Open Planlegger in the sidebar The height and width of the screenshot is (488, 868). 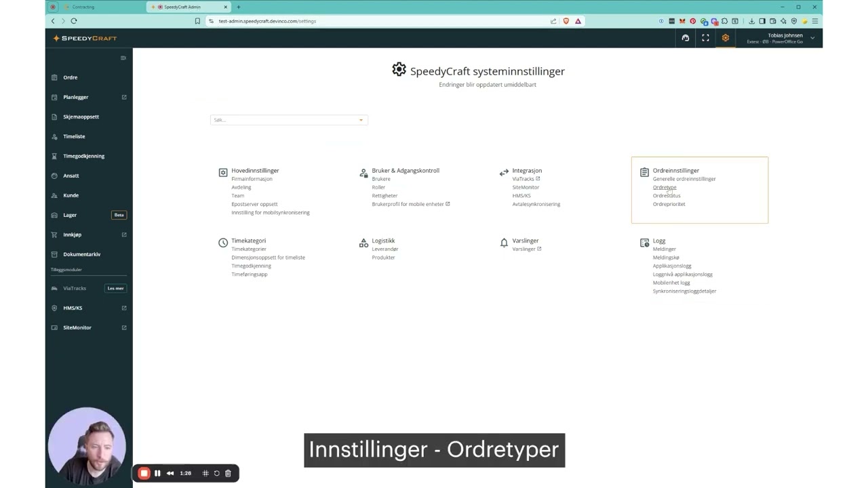[x=76, y=97]
